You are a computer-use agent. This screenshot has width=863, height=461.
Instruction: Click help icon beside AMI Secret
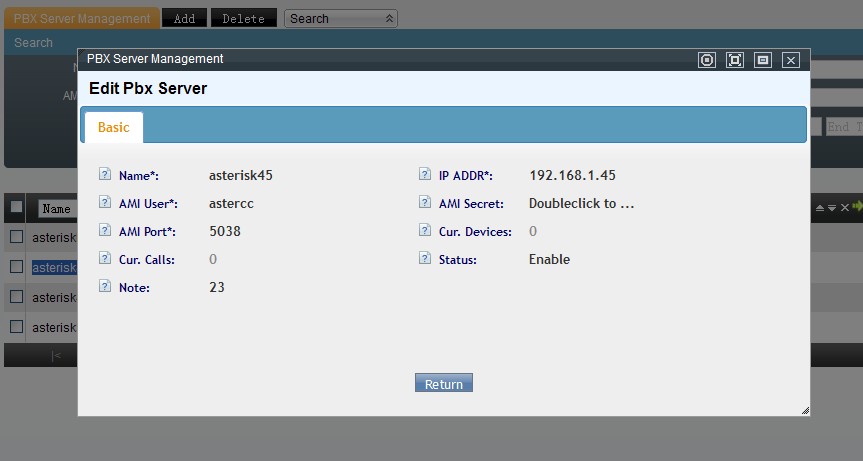pyautogui.click(x=425, y=203)
